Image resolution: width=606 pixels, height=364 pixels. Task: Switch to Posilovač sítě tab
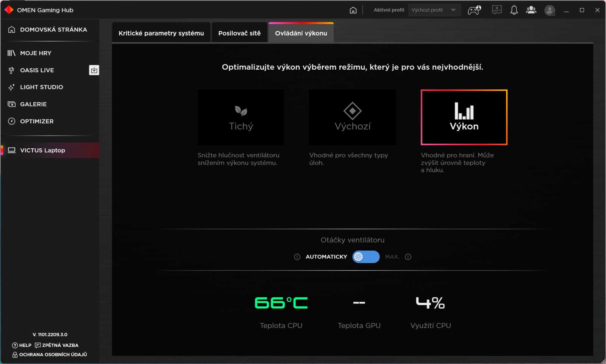(x=239, y=33)
